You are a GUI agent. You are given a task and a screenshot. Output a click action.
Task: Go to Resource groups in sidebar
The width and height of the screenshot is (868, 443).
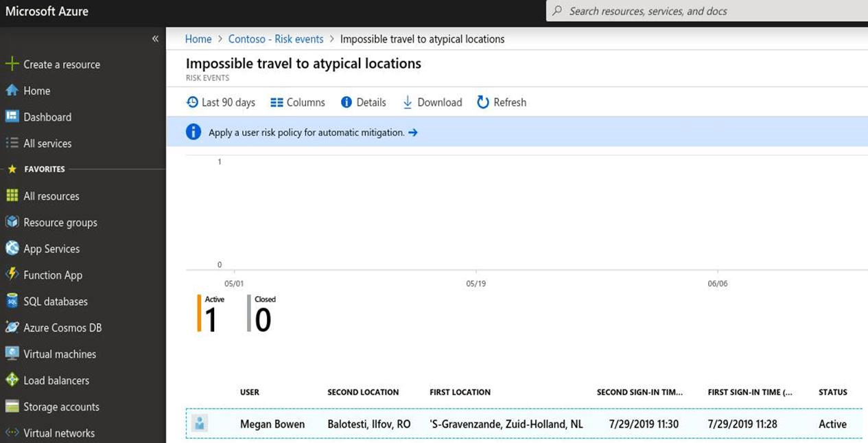pyautogui.click(x=60, y=222)
